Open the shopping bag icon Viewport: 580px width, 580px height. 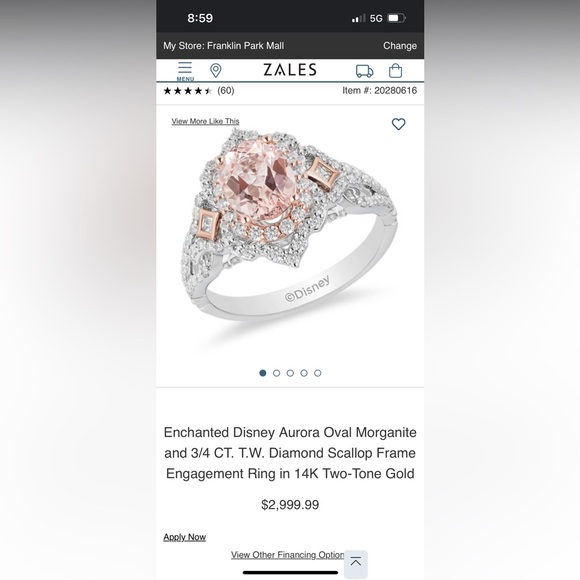tap(395, 71)
